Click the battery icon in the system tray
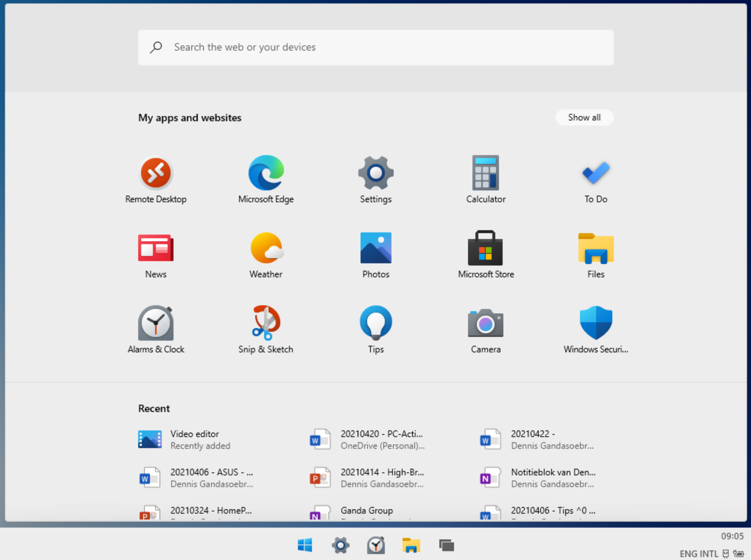This screenshot has height=560, width=751. 739,554
